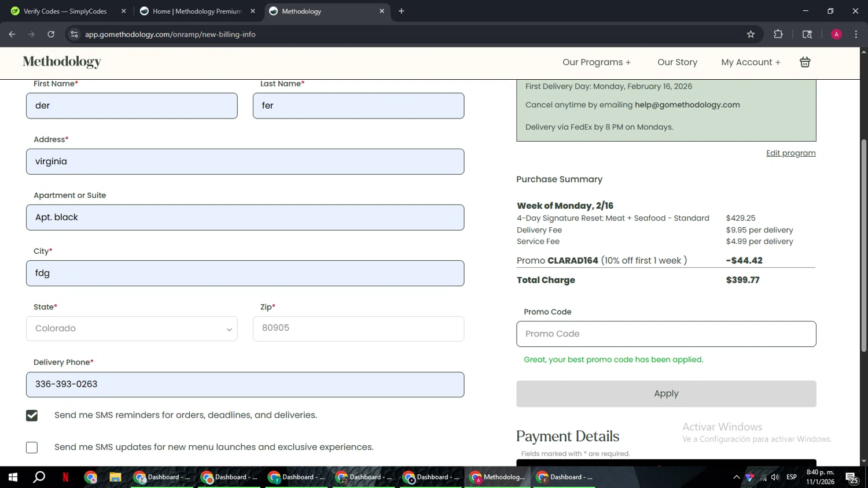Launch Netflix from the taskbar
868x488 pixels.
(65, 477)
